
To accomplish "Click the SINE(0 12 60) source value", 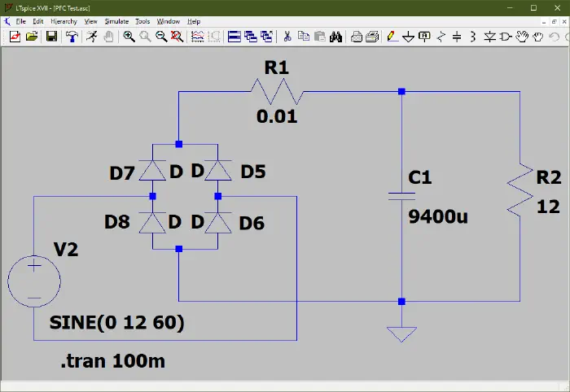I will click(x=117, y=323).
